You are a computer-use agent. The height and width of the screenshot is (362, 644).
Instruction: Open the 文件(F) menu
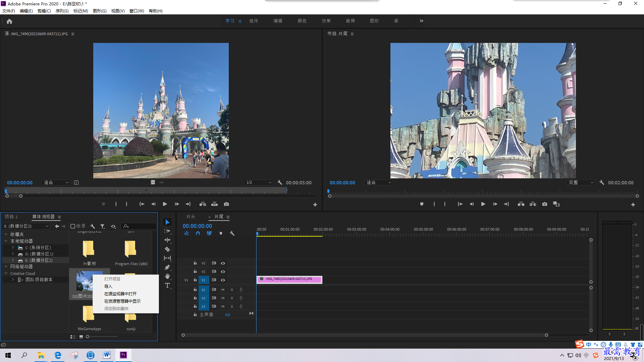[x=9, y=11]
